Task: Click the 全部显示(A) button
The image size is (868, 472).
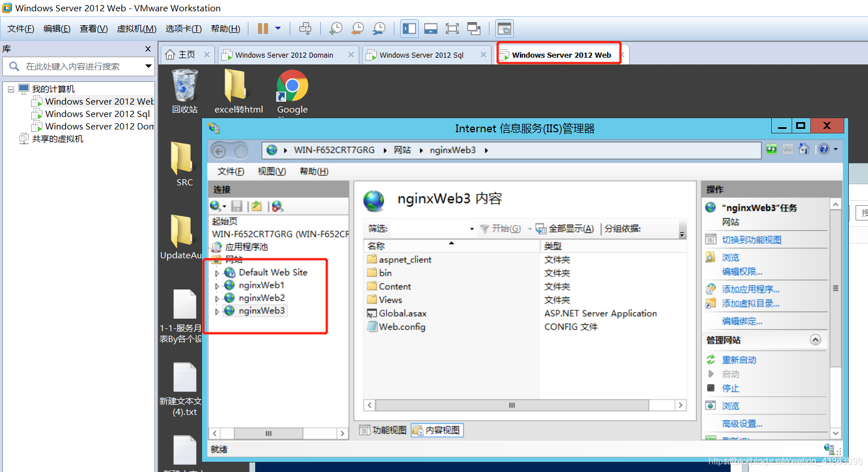Action: tap(565, 229)
